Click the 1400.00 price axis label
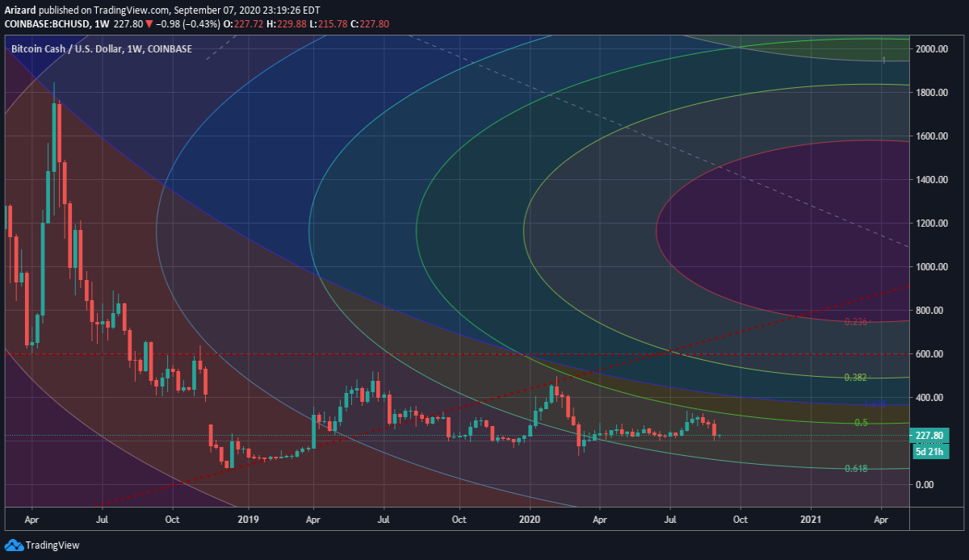This screenshot has height=560, width=969. tap(930, 180)
